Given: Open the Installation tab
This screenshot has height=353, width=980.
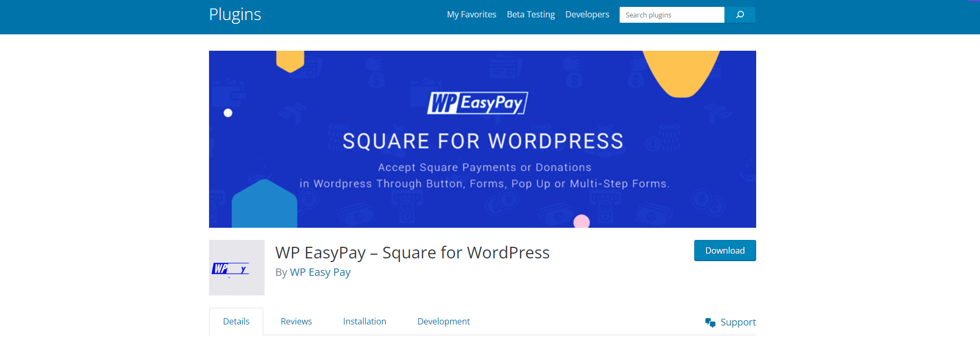Looking at the screenshot, I should click(x=365, y=321).
